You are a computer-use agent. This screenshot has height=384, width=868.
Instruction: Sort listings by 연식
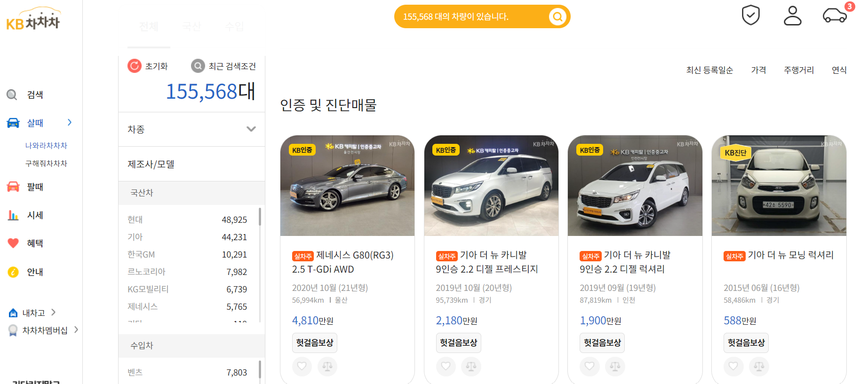(x=839, y=70)
